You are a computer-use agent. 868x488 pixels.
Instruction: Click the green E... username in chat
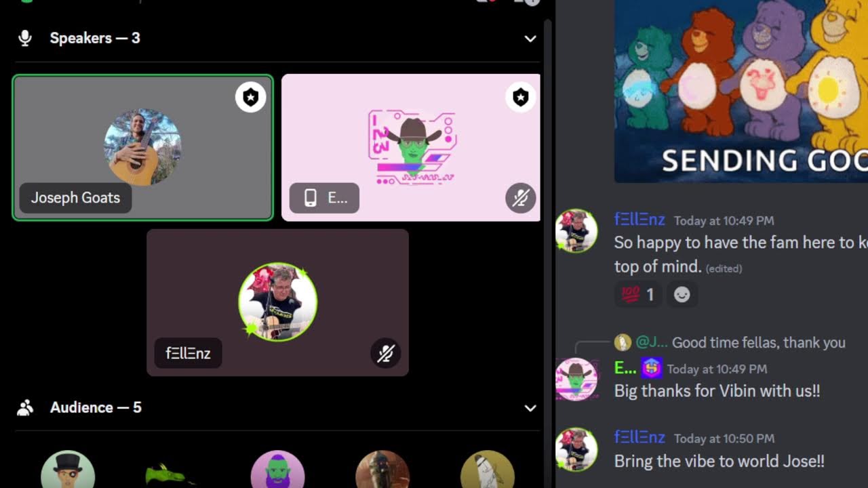coord(625,368)
